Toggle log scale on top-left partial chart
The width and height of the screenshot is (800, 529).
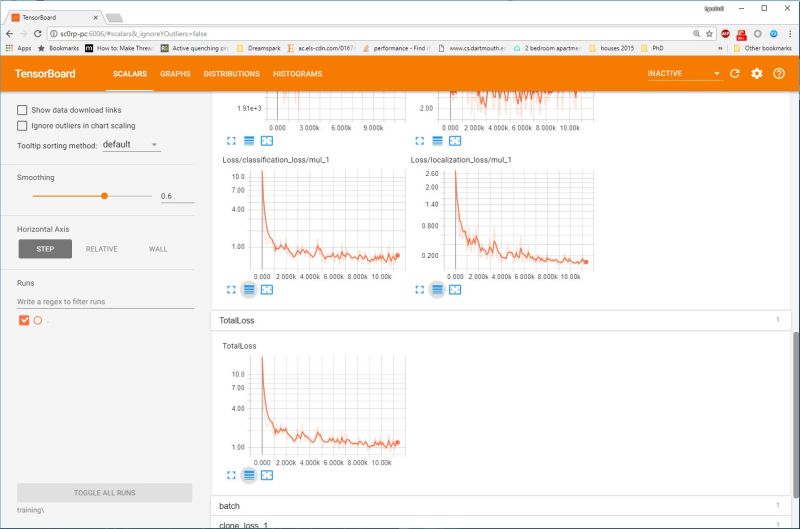point(249,141)
